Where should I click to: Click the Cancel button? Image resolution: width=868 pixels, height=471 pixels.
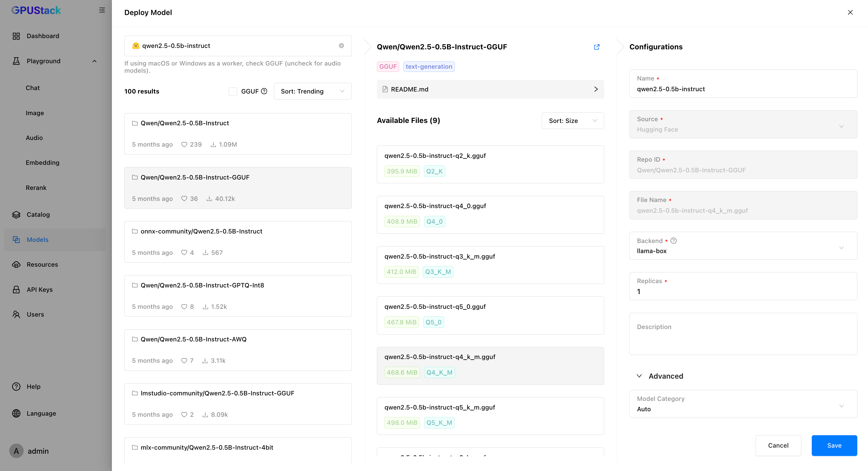pyautogui.click(x=778, y=445)
